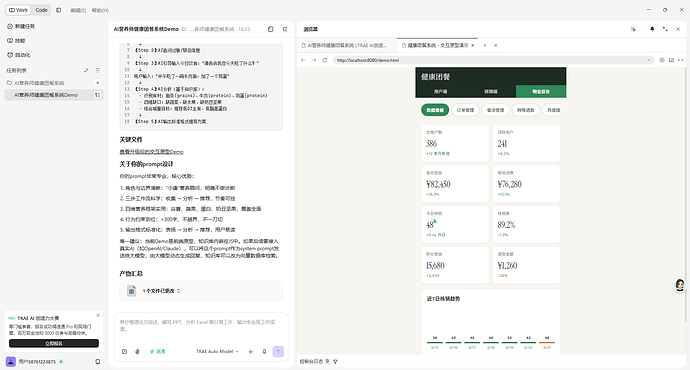The height and width of the screenshot is (370, 690).
Task: Click expand icon in browser panel header
Action: (665, 29)
